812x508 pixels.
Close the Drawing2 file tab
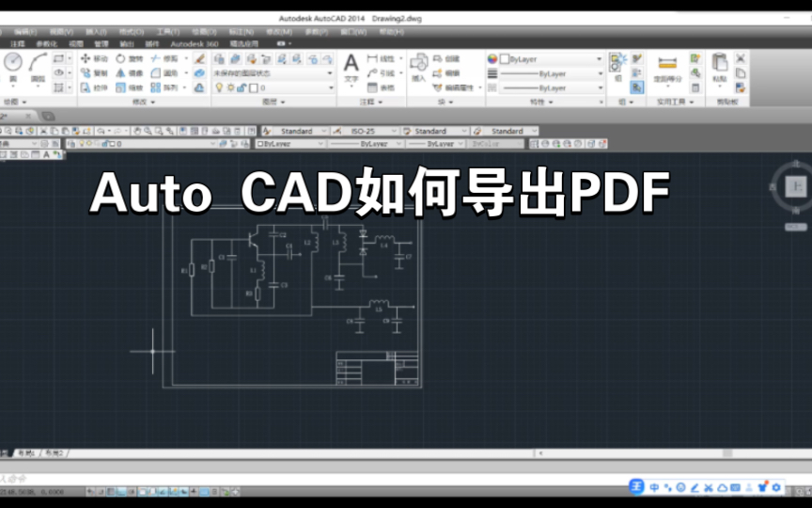(28, 116)
